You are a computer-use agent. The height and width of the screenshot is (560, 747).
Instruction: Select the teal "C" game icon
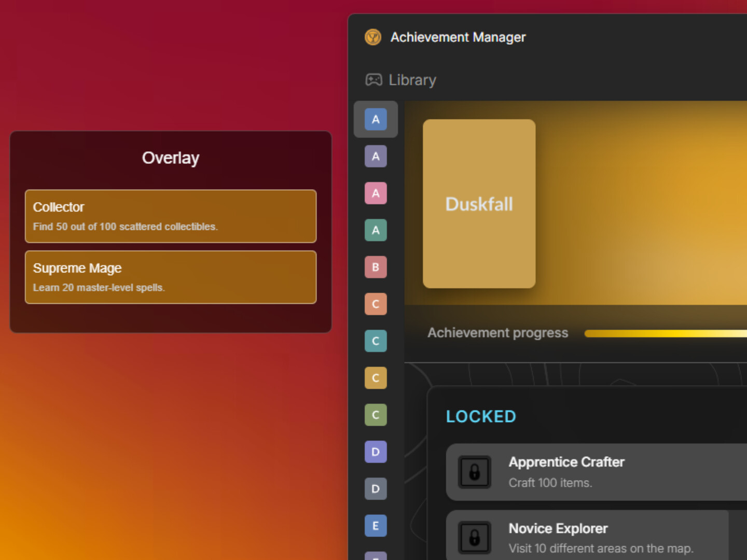[375, 341]
